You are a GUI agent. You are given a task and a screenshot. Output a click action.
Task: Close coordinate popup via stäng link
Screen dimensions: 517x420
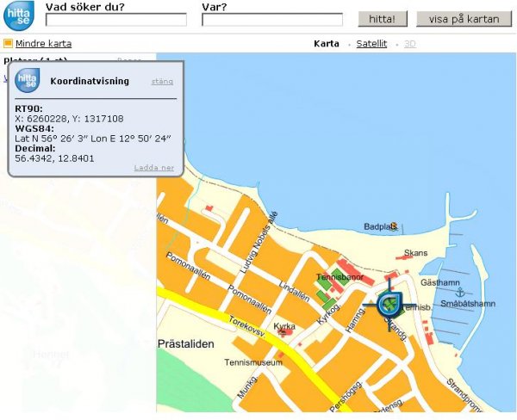(162, 82)
